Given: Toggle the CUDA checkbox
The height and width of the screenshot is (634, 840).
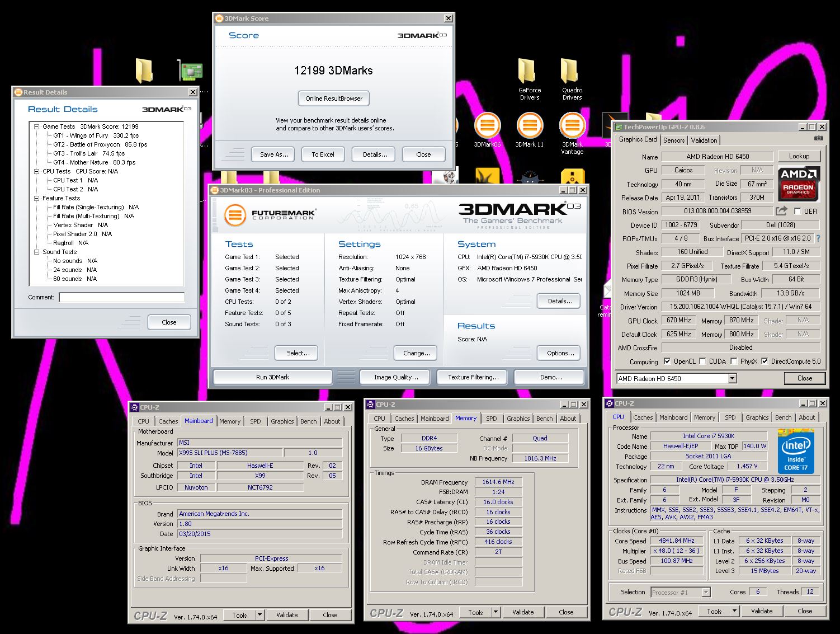Looking at the screenshot, I should [x=702, y=361].
